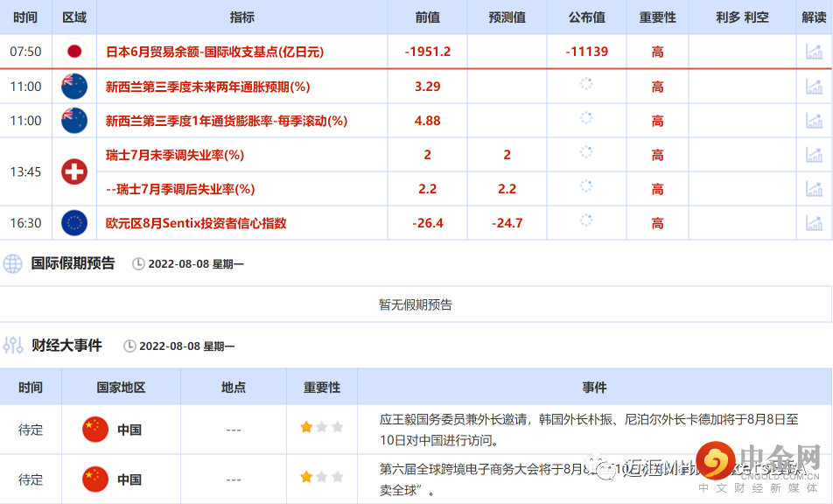Click China flag in 韩国外长朴振 visit event row

(95, 429)
